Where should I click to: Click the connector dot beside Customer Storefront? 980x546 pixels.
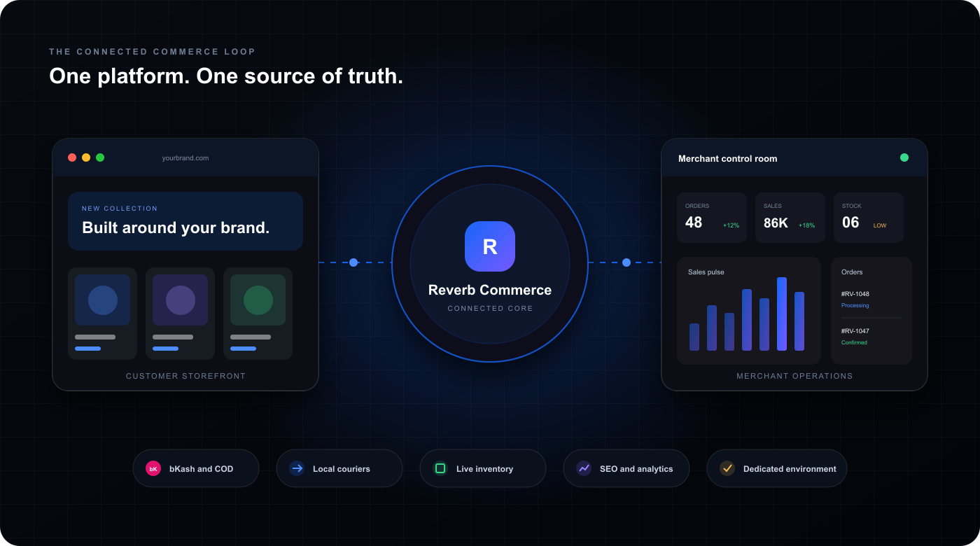[x=353, y=262]
